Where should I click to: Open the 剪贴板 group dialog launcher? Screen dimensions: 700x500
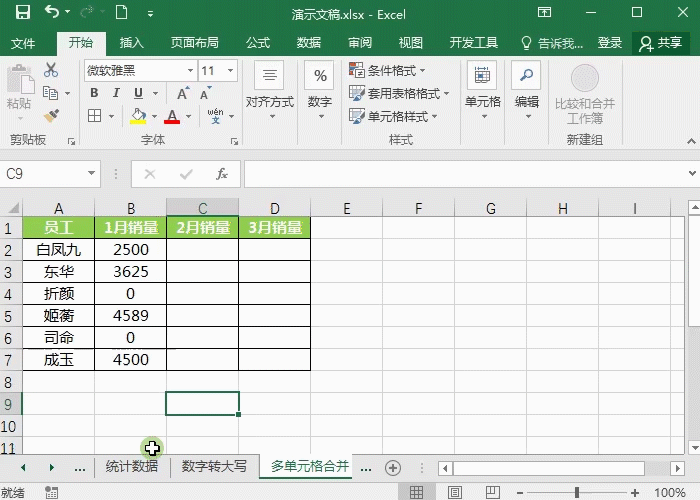point(71,142)
